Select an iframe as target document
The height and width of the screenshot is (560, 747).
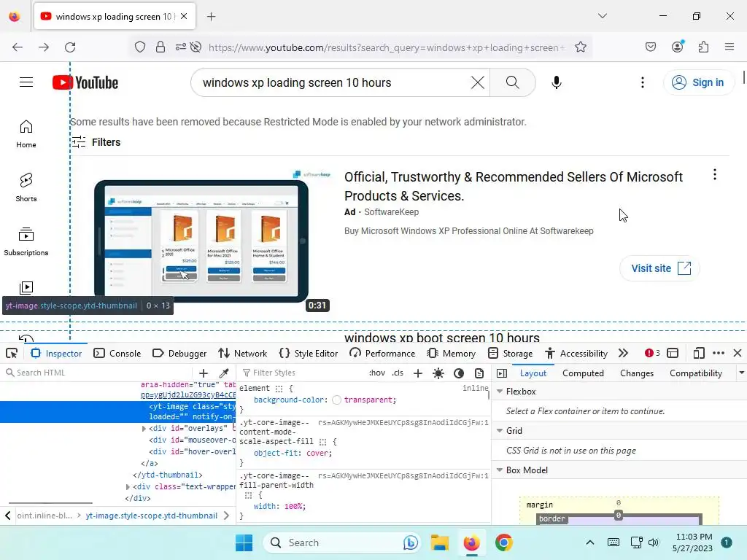[673, 354]
